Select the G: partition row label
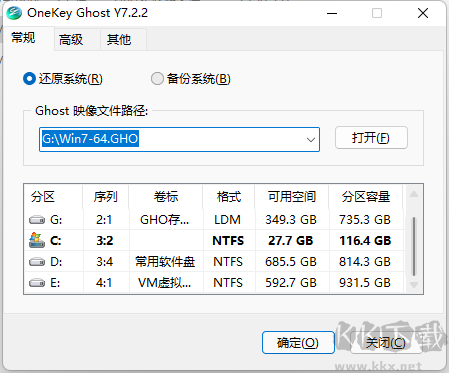Viewport: 449px width, 373px height. coord(56,220)
